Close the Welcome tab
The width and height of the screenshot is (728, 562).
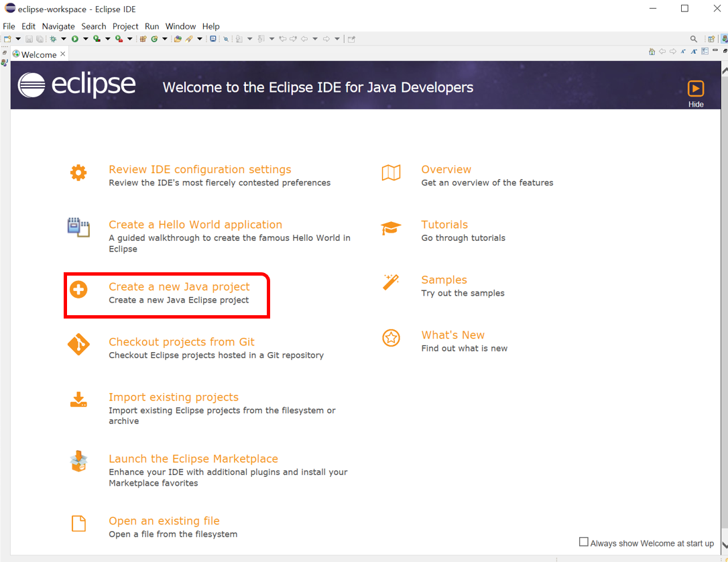tap(63, 54)
